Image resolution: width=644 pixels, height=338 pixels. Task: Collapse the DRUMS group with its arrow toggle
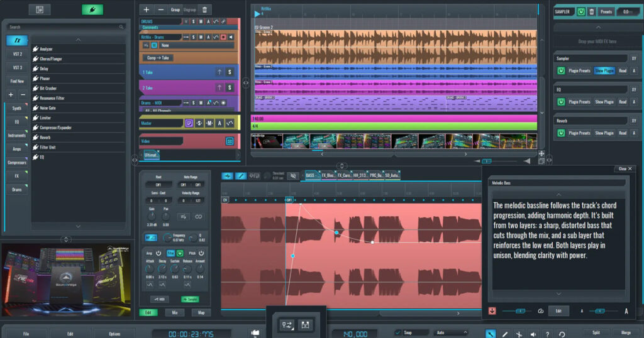(x=186, y=21)
